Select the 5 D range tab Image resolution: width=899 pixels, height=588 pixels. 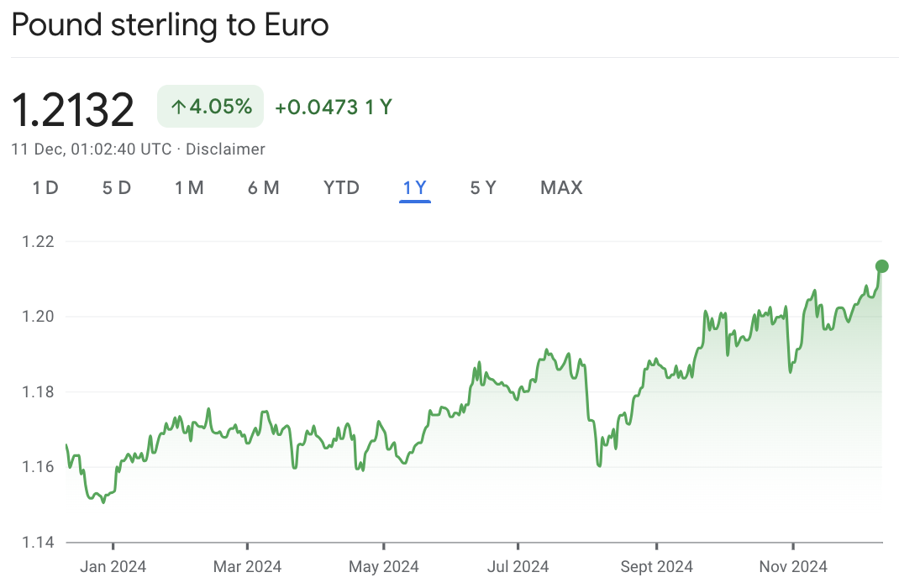coord(117,187)
